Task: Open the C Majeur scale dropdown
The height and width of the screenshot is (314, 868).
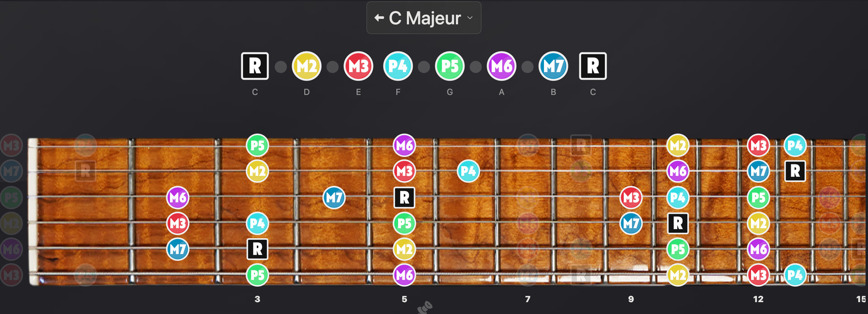Action: point(424,18)
